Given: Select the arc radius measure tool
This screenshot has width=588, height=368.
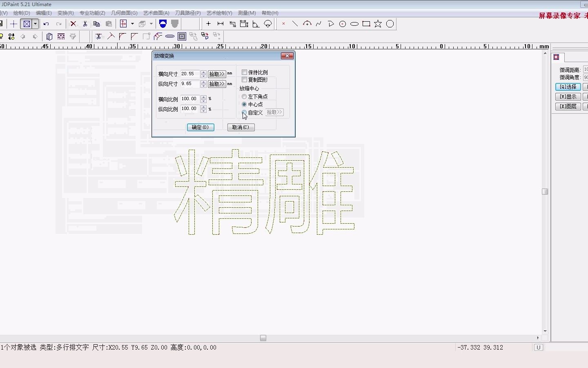Looking at the screenshot, I should tap(268, 24).
